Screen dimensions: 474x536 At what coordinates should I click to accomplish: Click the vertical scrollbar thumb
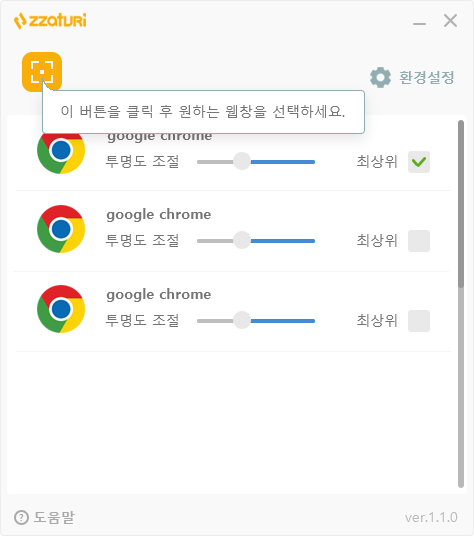(x=461, y=204)
